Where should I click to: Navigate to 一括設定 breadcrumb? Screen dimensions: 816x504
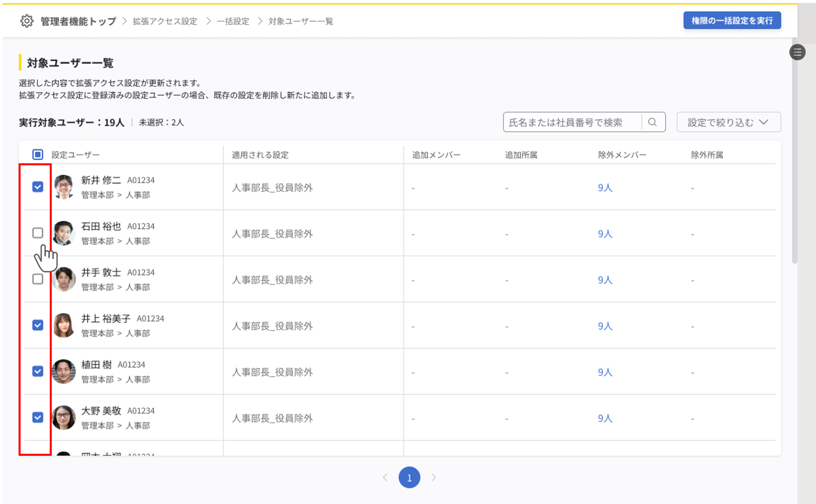point(233,21)
